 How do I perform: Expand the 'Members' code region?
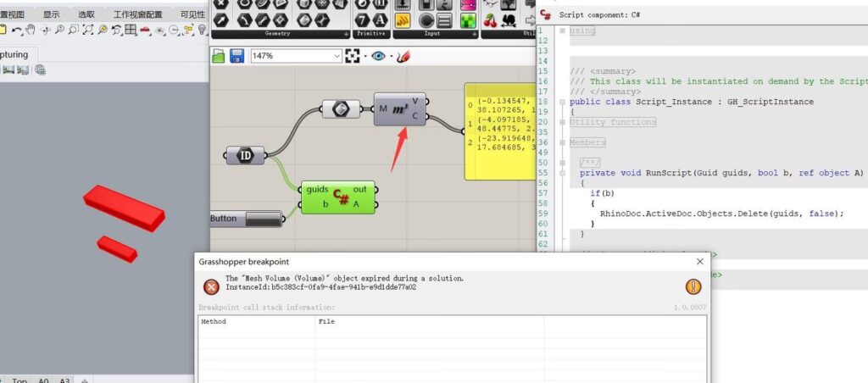pyautogui.click(x=563, y=143)
